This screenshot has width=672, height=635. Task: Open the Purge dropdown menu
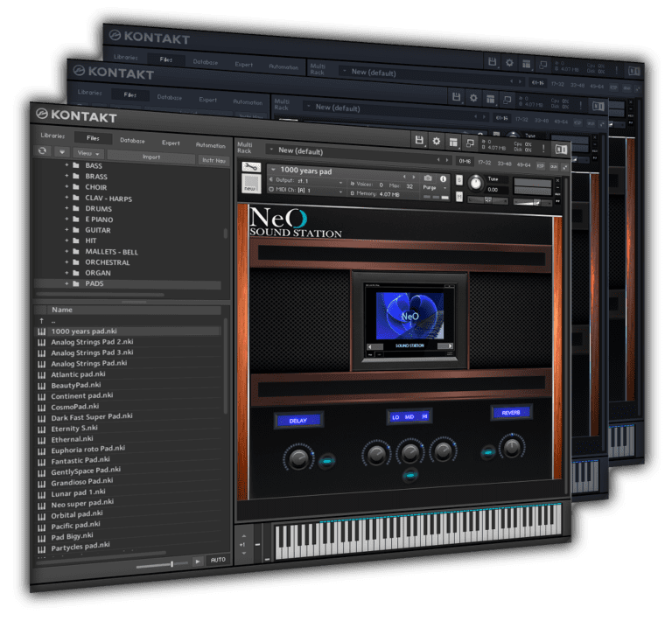point(434,188)
